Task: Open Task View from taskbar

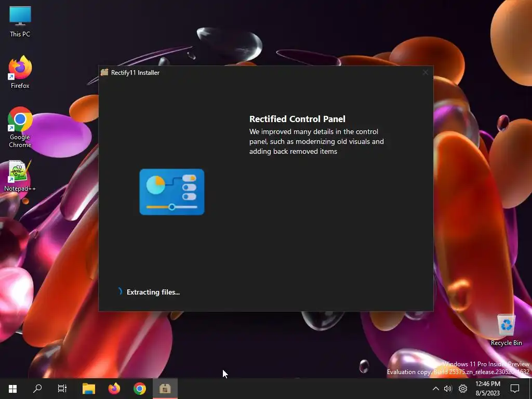Action: point(62,389)
